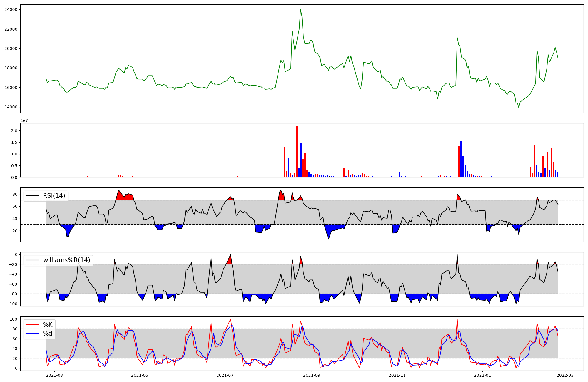Click the RSI(14) legend label

tap(54, 196)
